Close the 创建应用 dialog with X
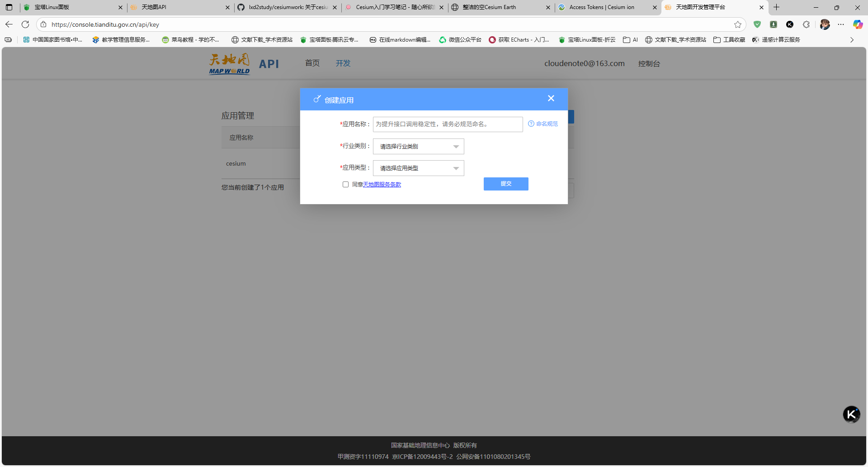This screenshot has width=868, height=467. [551, 99]
